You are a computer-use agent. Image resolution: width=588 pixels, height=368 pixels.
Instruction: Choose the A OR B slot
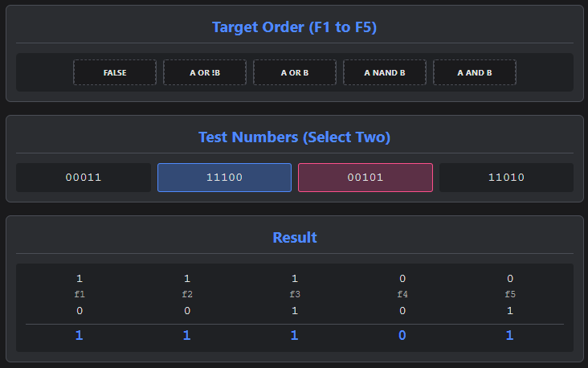click(295, 72)
